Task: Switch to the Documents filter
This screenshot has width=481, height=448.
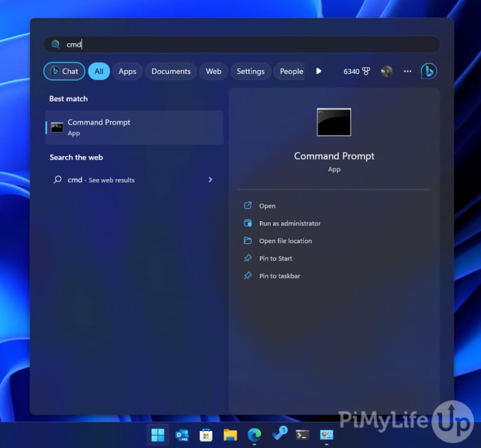Action: point(171,71)
